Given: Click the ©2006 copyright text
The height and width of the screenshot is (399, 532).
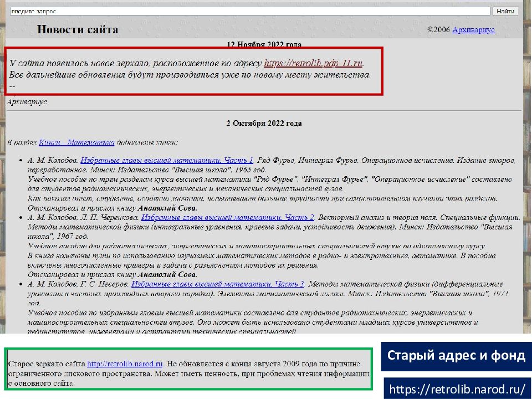Looking at the screenshot, I should (439, 30).
